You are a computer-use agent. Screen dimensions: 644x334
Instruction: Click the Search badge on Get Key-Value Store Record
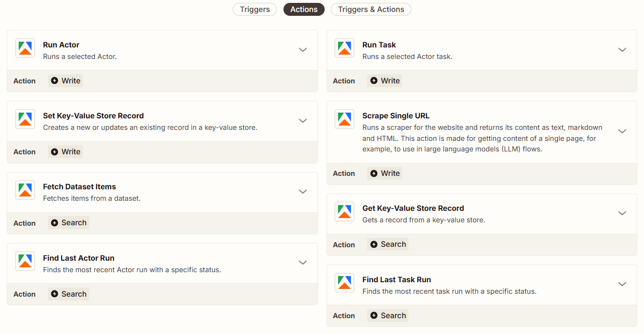pos(388,244)
